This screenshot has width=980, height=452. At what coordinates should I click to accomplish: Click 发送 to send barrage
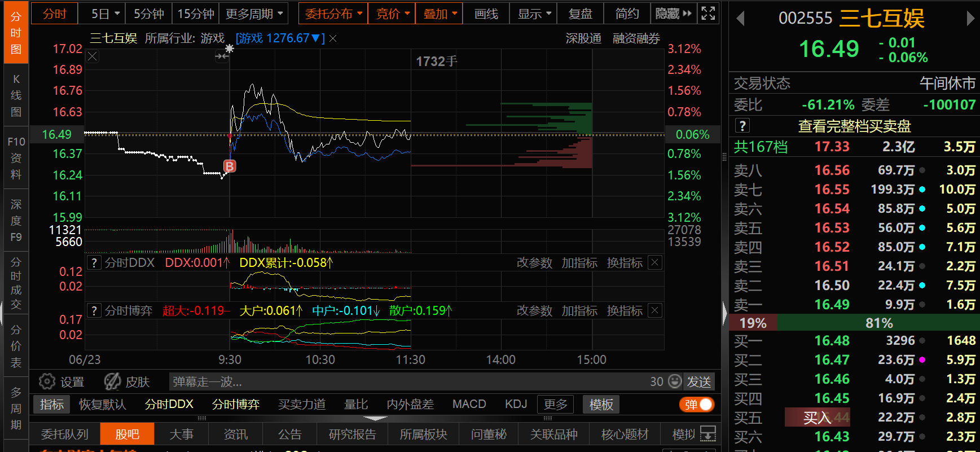[x=698, y=381]
